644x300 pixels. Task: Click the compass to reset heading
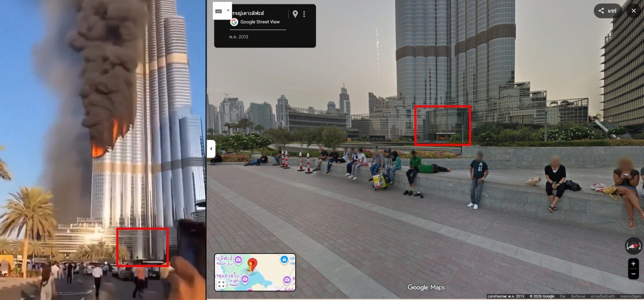[633, 246]
